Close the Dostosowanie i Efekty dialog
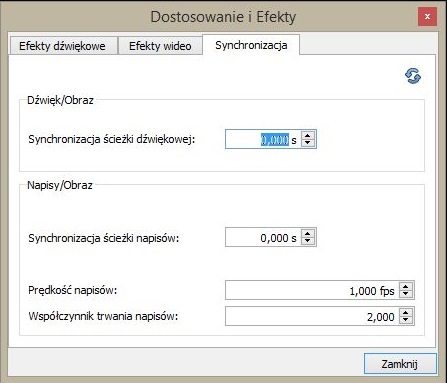Screen dimensions: 447x383 (x=427, y=16)
